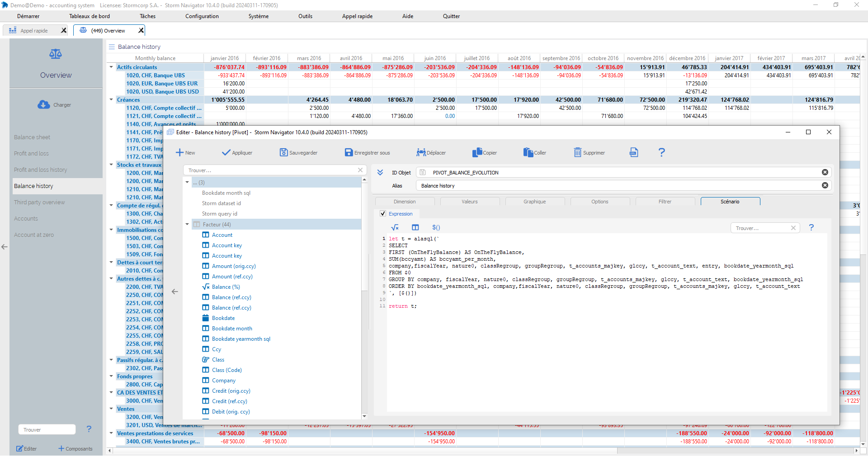Click the Overview balance scale icon
The width and height of the screenshot is (868, 456).
click(56, 54)
